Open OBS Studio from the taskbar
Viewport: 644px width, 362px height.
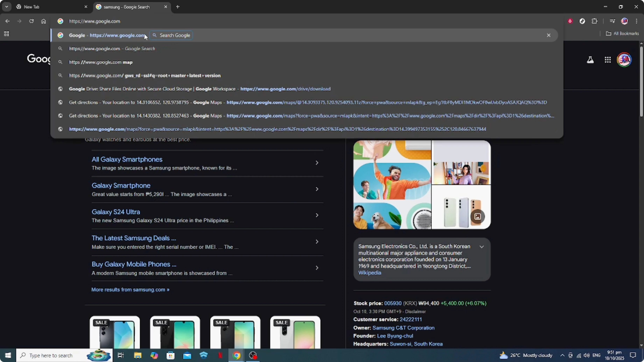pos(253,355)
